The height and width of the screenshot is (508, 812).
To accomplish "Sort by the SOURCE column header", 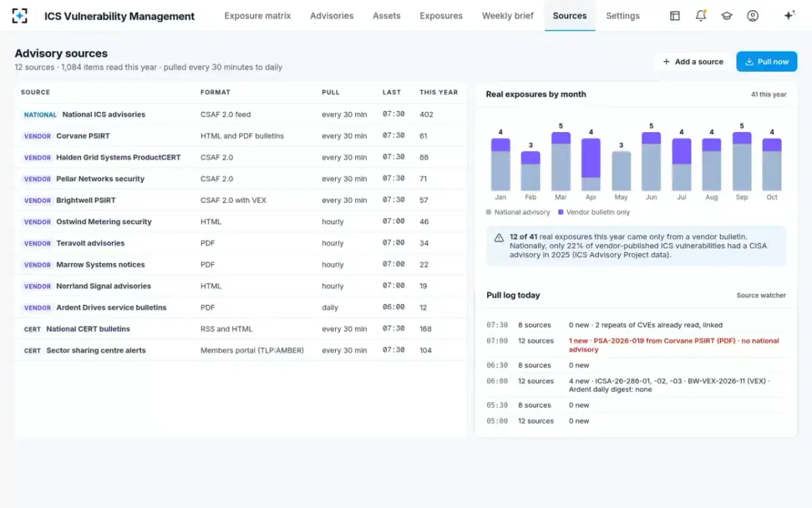I will pos(35,92).
